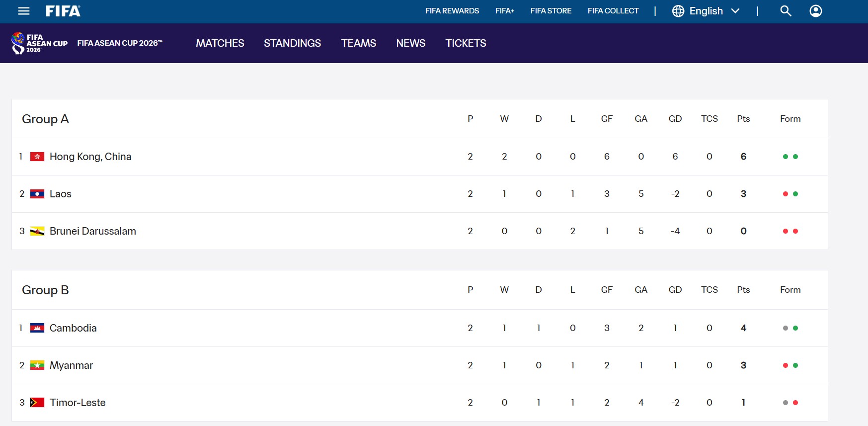The image size is (868, 426).
Task: Open the STANDINGS tab
Action: point(293,43)
